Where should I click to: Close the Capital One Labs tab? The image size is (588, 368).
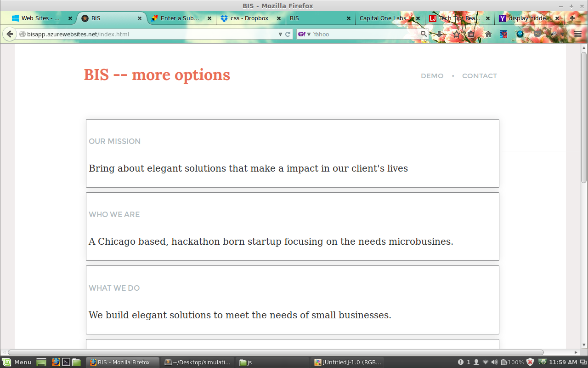418,18
